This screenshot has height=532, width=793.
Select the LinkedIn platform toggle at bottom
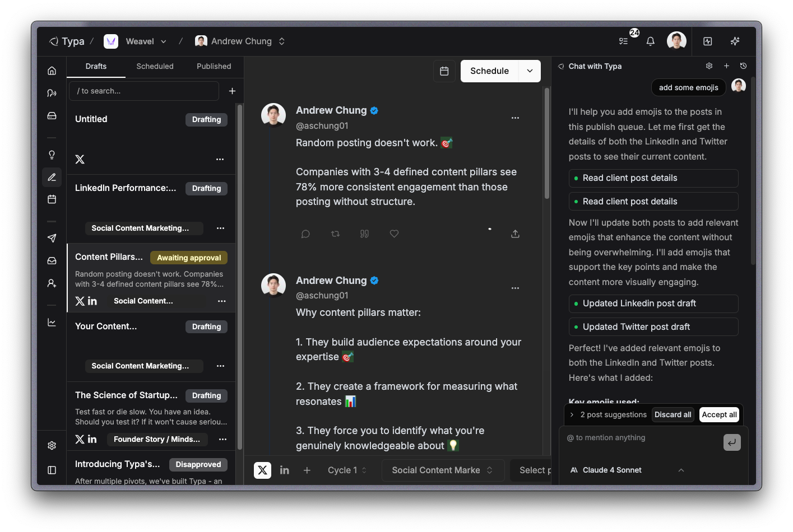[x=285, y=470]
